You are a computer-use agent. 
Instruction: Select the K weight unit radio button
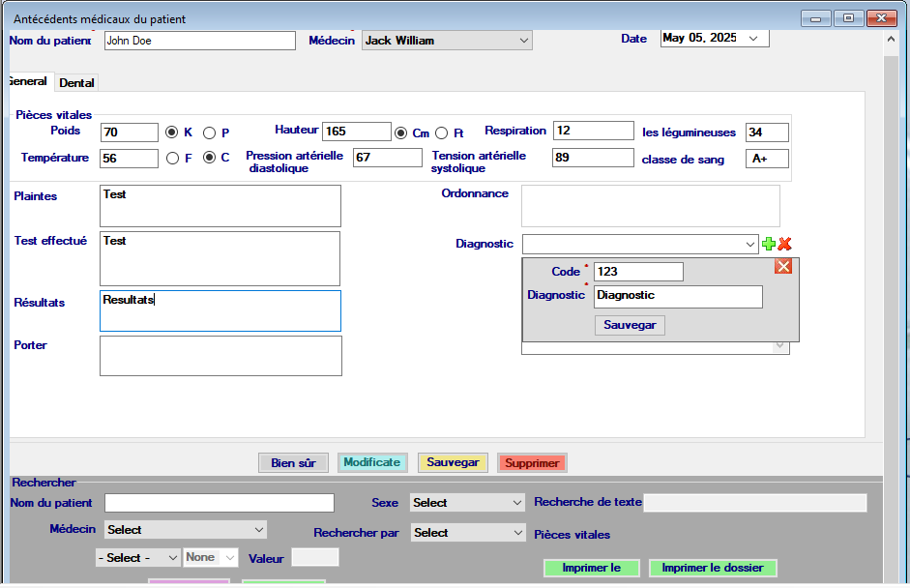click(x=172, y=132)
